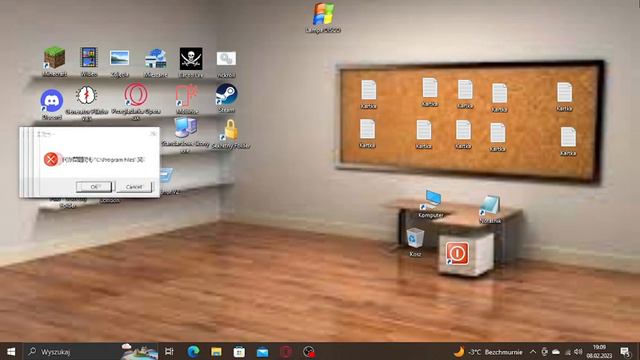Open Microsoft Store from the taskbar

pos(239,351)
